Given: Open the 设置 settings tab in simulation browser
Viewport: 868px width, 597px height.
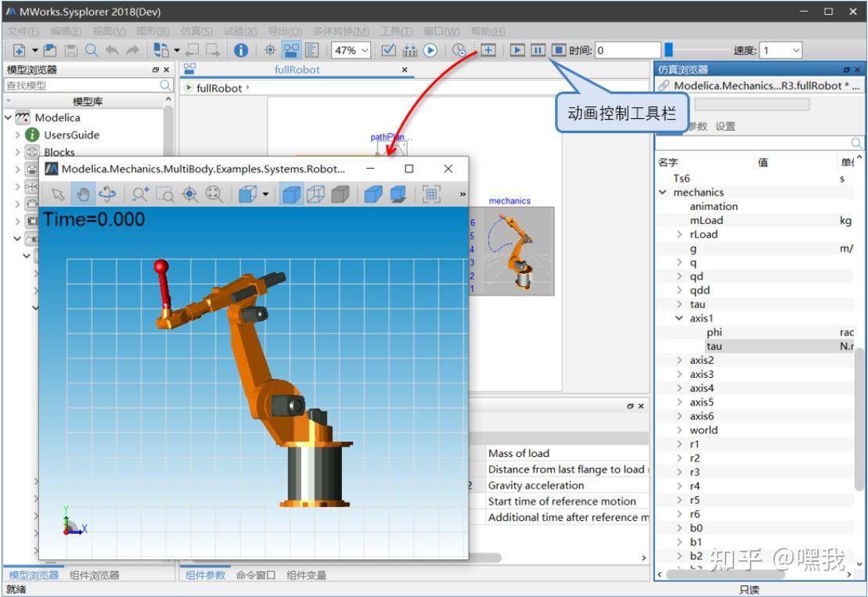Looking at the screenshot, I should pos(726,126).
